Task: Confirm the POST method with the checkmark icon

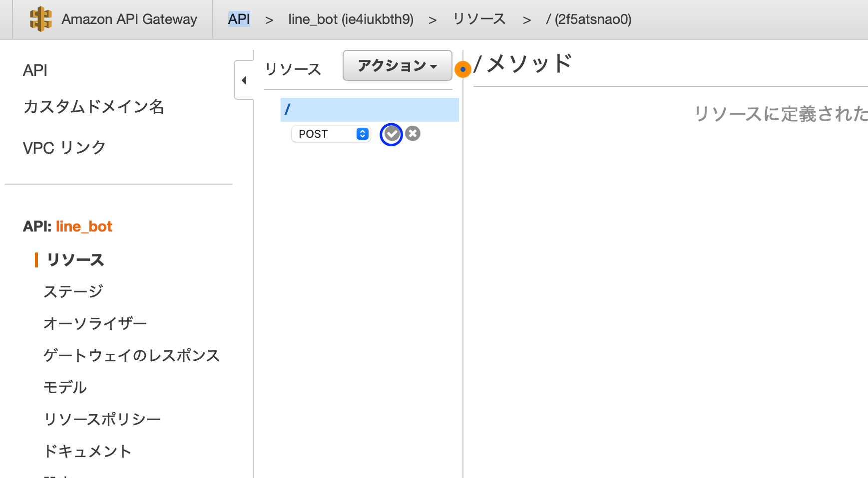Action: click(x=392, y=134)
